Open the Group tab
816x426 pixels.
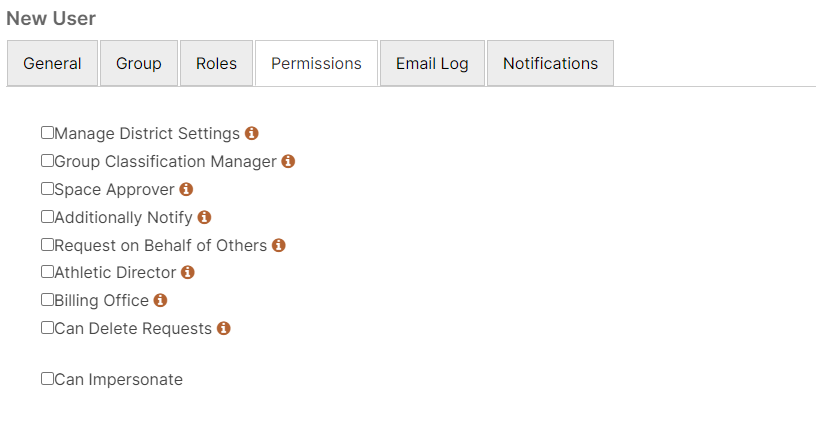(139, 63)
